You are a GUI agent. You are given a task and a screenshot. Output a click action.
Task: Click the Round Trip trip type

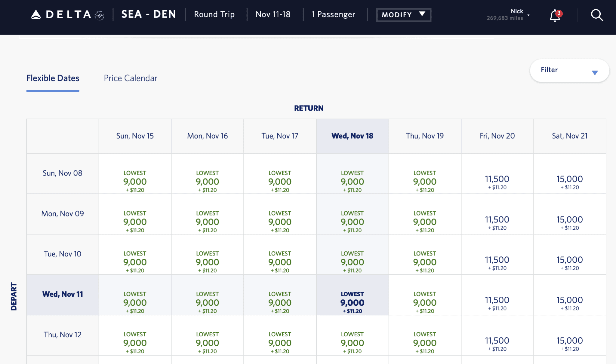pyautogui.click(x=214, y=14)
